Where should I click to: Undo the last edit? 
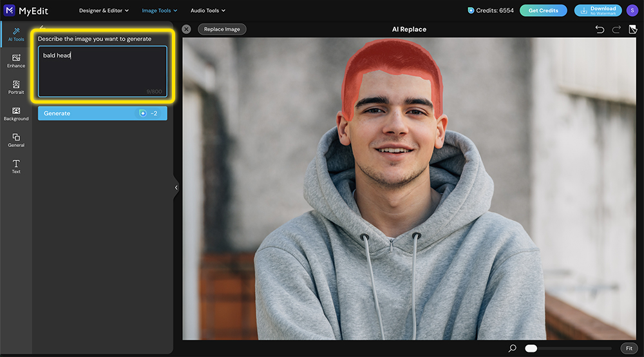point(600,30)
